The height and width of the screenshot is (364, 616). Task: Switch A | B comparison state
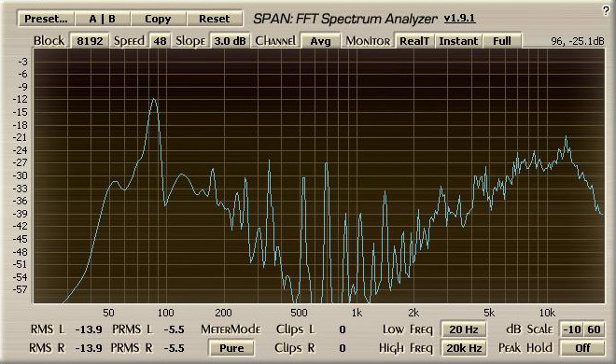(102, 19)
